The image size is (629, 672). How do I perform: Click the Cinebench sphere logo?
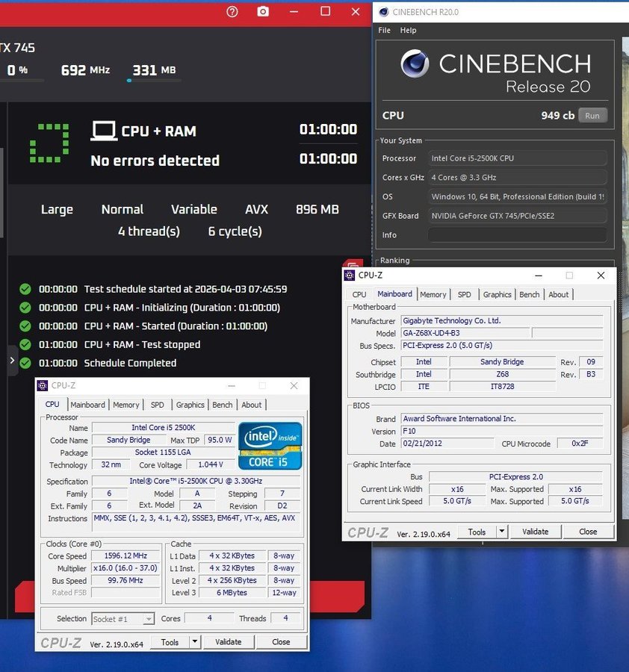[x=415, y=64]
